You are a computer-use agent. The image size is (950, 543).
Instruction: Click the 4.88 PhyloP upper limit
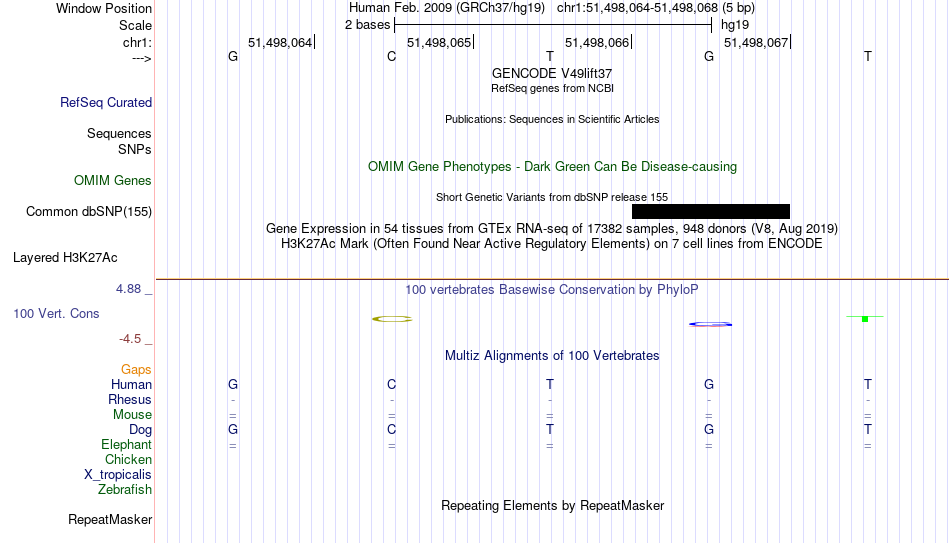pyautogui.click(x=128, y=289)
